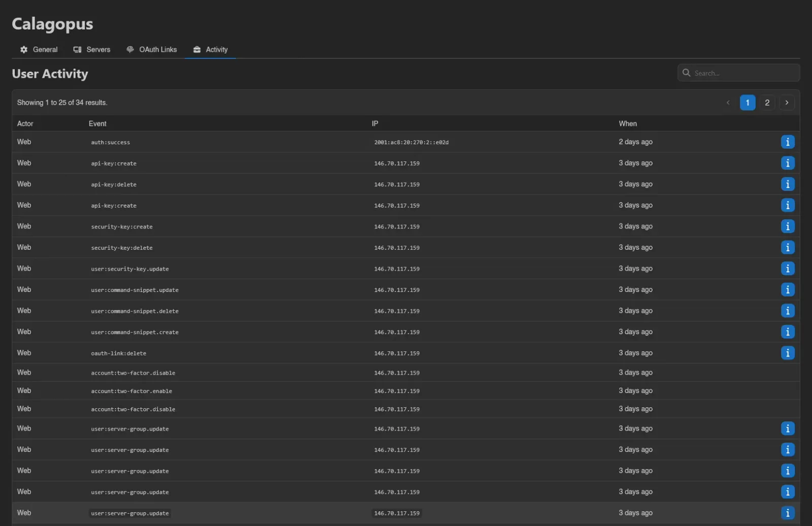812x526 pixels.
Task: Click the IPv6 address 2001:ac8:20:270:2::e02d
Action: (412, 143)
